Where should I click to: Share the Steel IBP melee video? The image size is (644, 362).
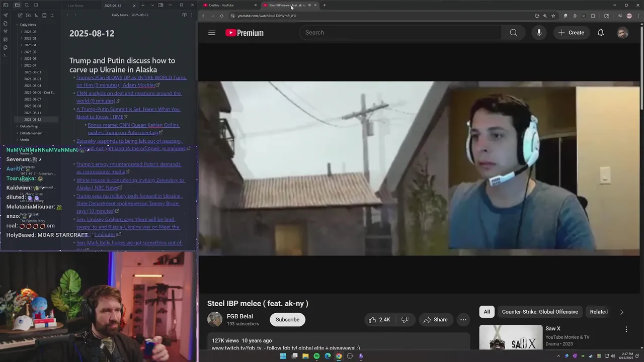point(436,320)
